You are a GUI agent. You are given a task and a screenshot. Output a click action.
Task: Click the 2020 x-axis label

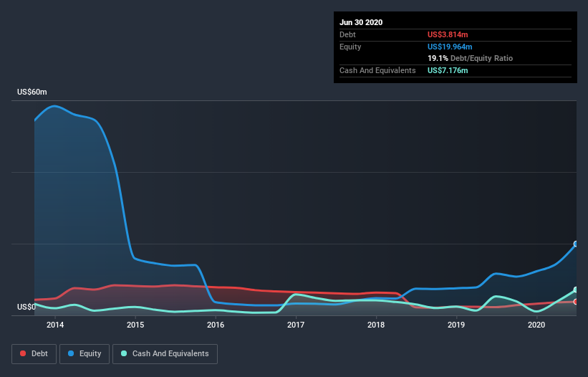pyautogui.click(x=536, y=325)
